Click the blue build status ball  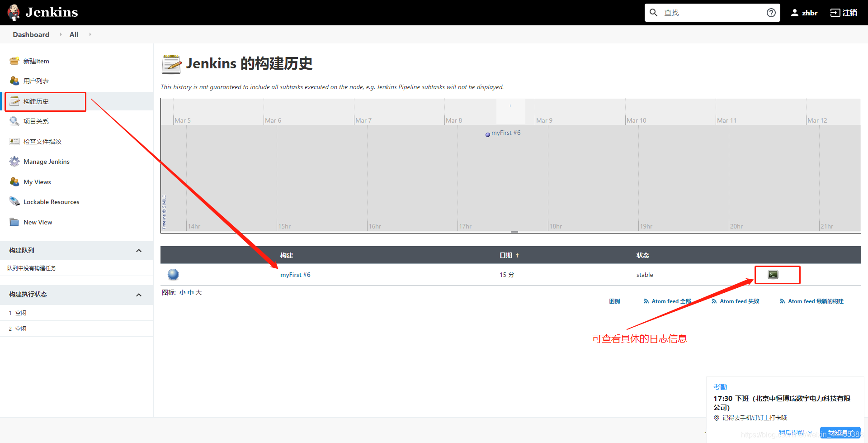click(x=173, y=274)
